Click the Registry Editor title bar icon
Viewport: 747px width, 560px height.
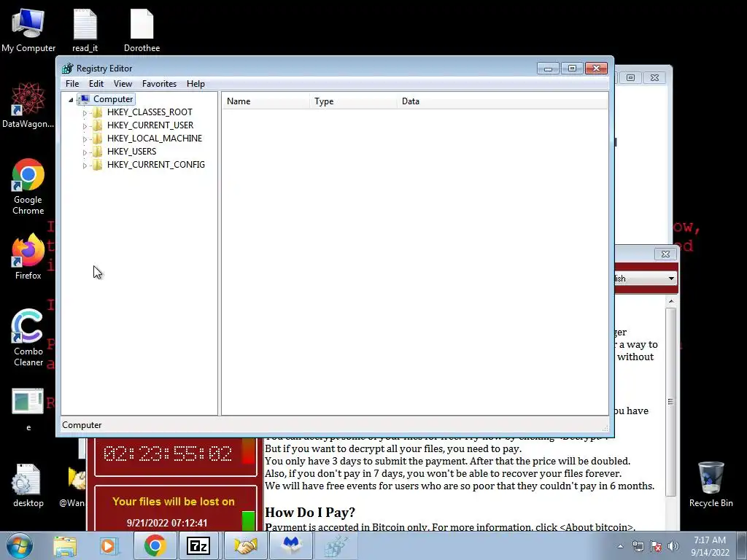pos(68,69)
